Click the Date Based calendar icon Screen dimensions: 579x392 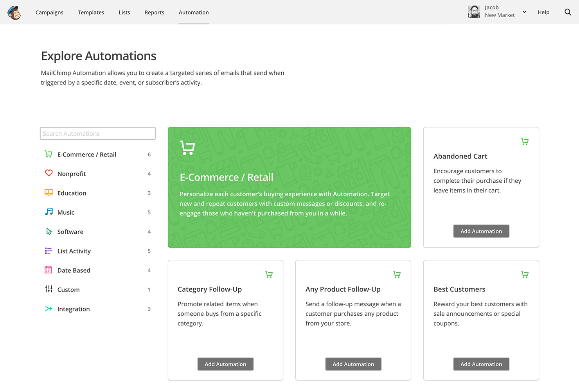49,270
